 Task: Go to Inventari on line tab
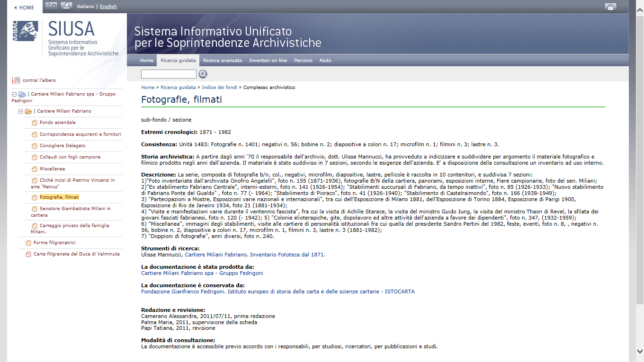coord(268,61)
